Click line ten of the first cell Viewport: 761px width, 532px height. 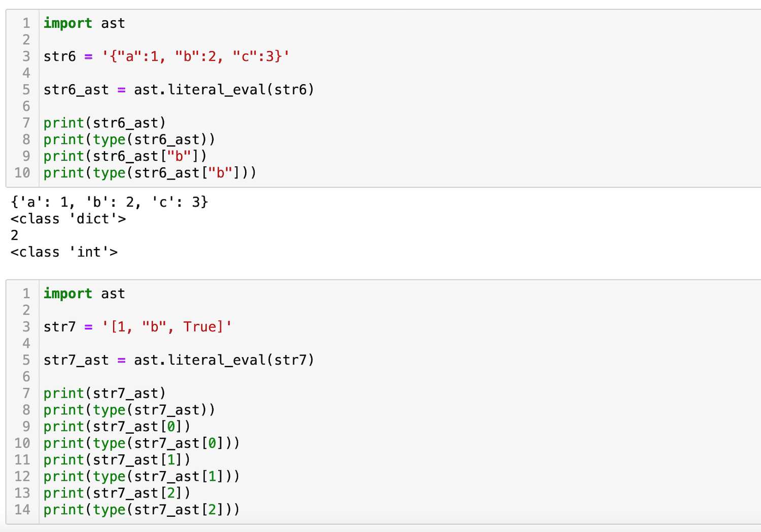[x=150, y=173]
